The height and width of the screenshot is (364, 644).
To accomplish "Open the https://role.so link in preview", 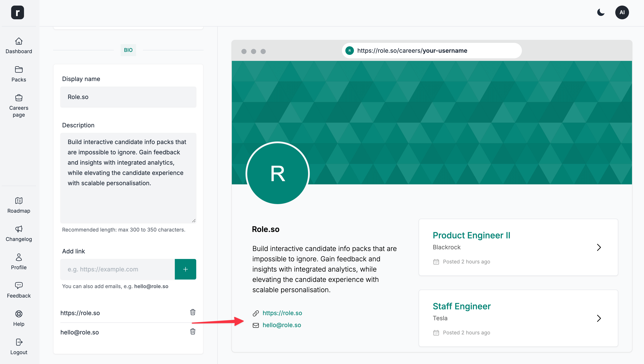I will 282,313.
